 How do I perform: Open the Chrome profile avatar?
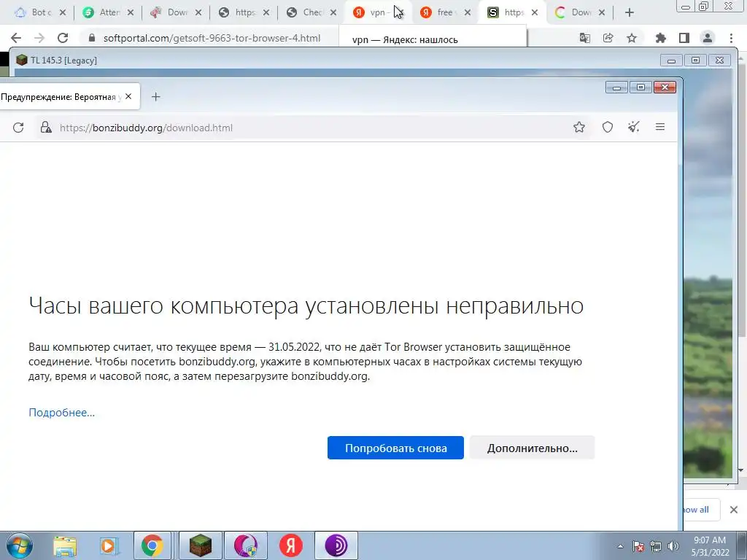pos(708,38)
